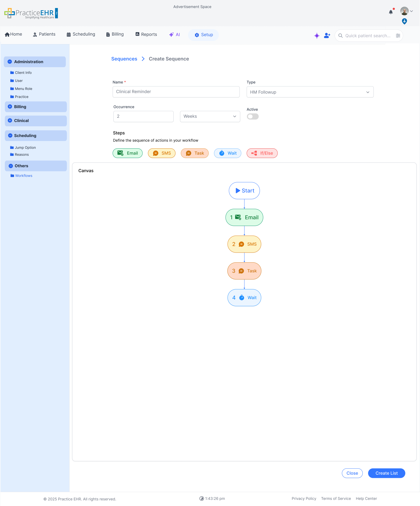Add an If/Else step
This screenshot has width=420, height=506.
[x=262, y=153]
